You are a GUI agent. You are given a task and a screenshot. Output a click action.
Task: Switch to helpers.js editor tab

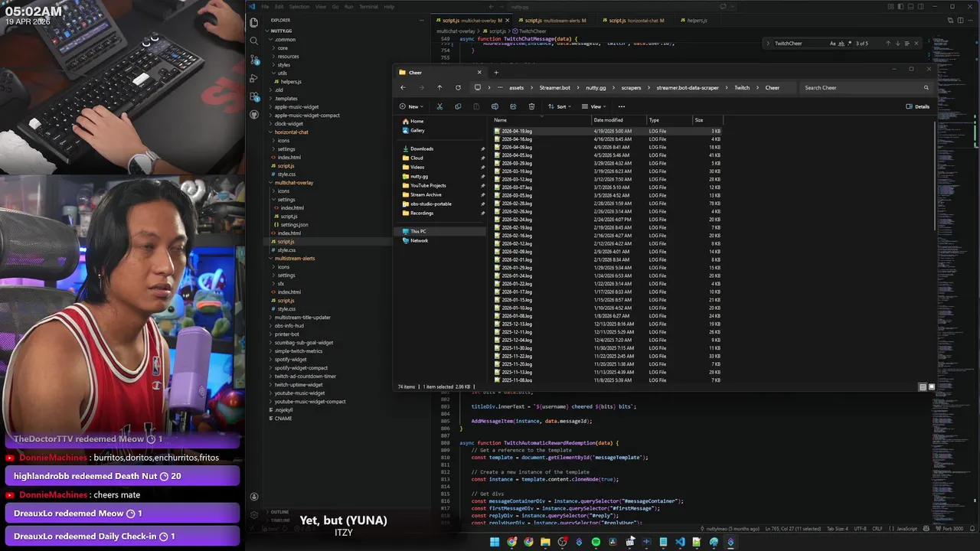click(x=696, y=20)
